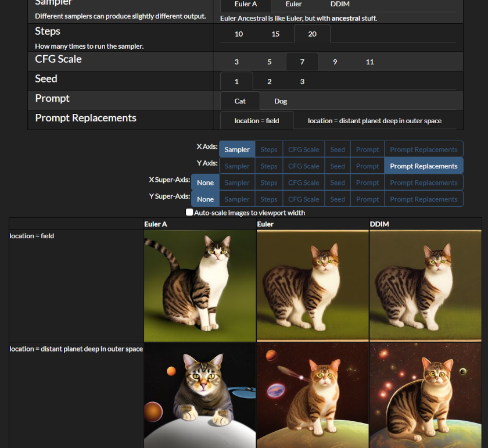Set X Super-Axis to Steps
The image size is (488, 448).
269,182
